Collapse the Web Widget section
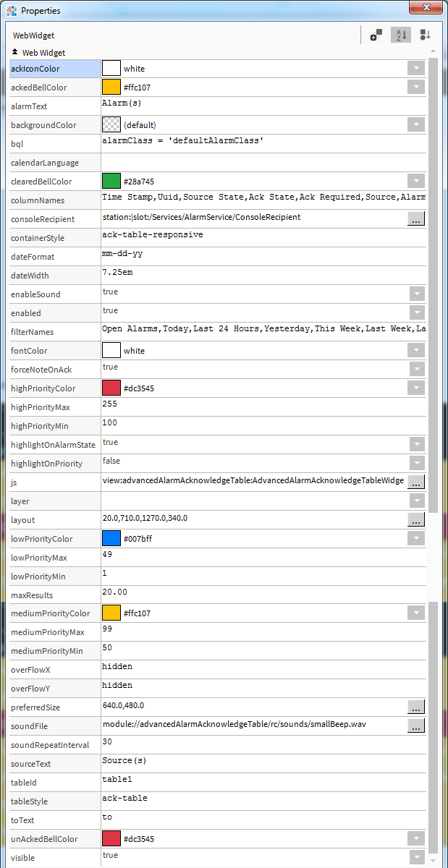The width and height of the screenshot is (448, 868). [x=15, y=53]
